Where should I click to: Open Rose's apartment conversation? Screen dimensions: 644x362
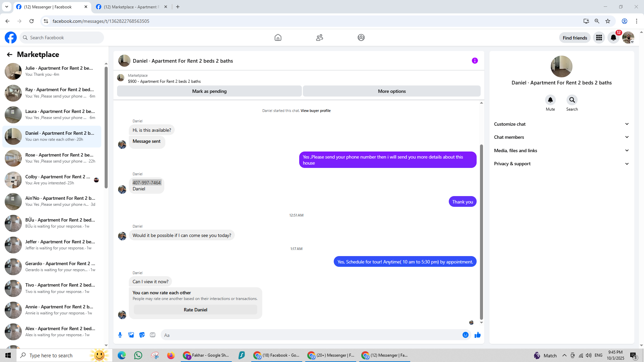point(52,158)
